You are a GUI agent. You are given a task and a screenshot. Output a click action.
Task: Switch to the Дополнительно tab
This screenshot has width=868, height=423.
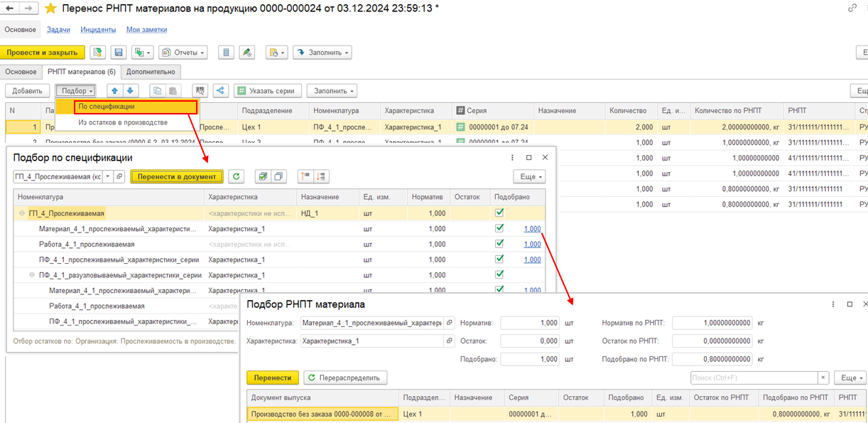[x=151, y=72]
